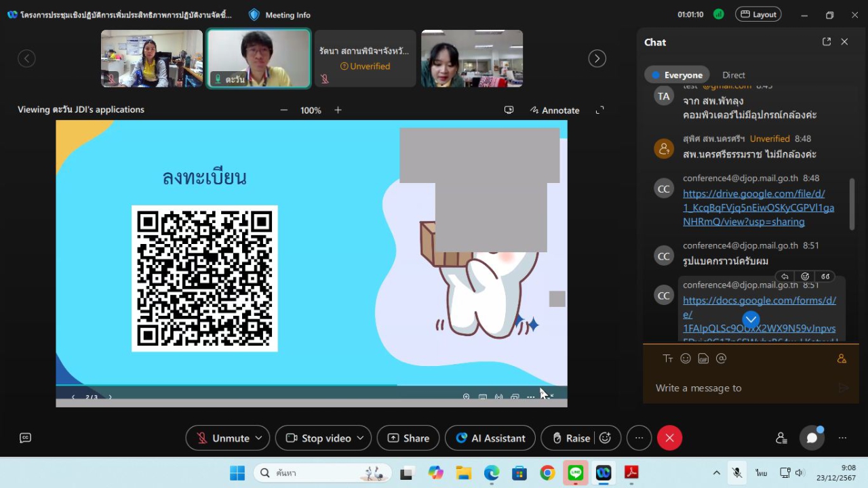Jump to latest messages with blue down arrow
The width and height of the screenshot is (868, 488).
point(751,319)
